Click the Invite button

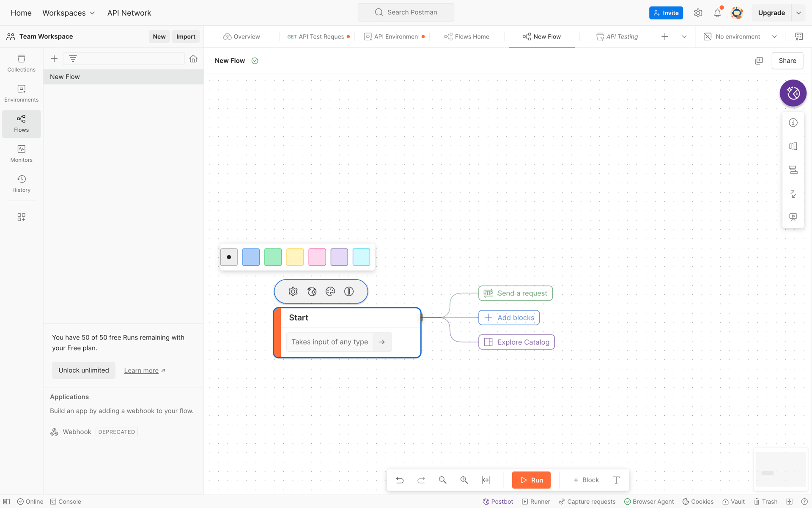coord(666,13)
